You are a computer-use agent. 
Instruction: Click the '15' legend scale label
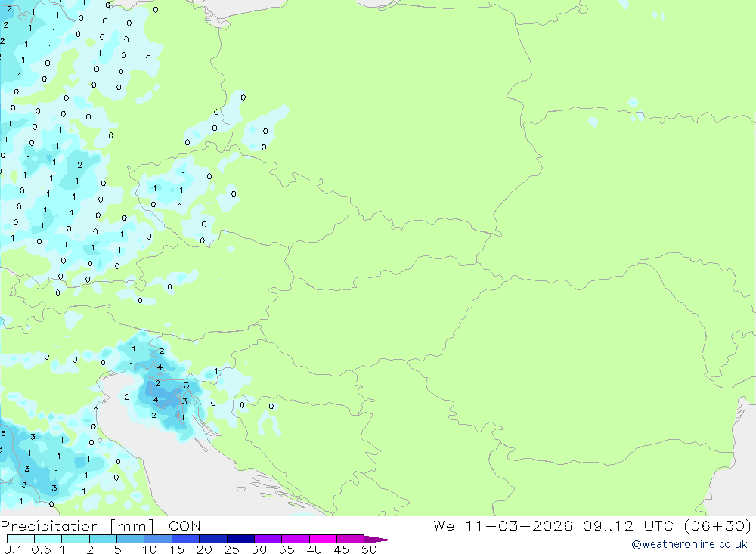tap(177, 549)
